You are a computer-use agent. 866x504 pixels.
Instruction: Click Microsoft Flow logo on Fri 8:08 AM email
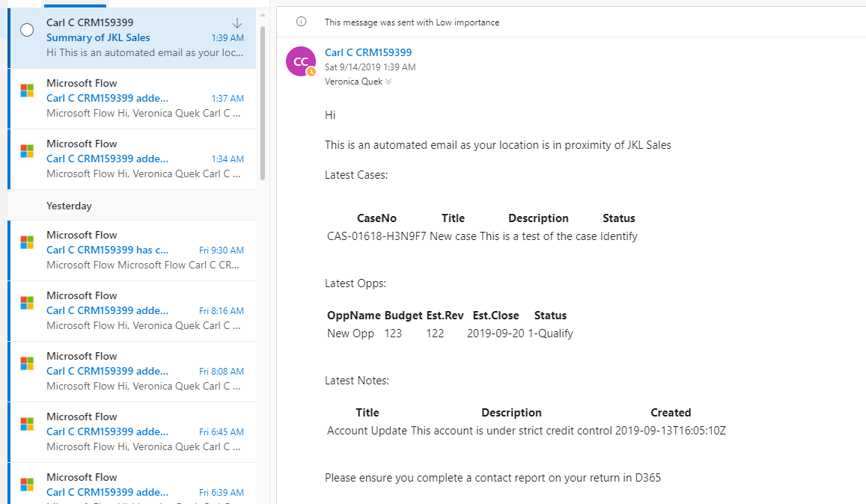(27, 363)
